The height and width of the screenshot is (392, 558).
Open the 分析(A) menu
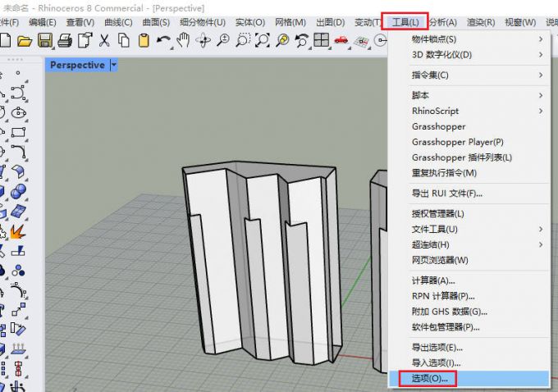pyautogui.click(x=442, y=22)
